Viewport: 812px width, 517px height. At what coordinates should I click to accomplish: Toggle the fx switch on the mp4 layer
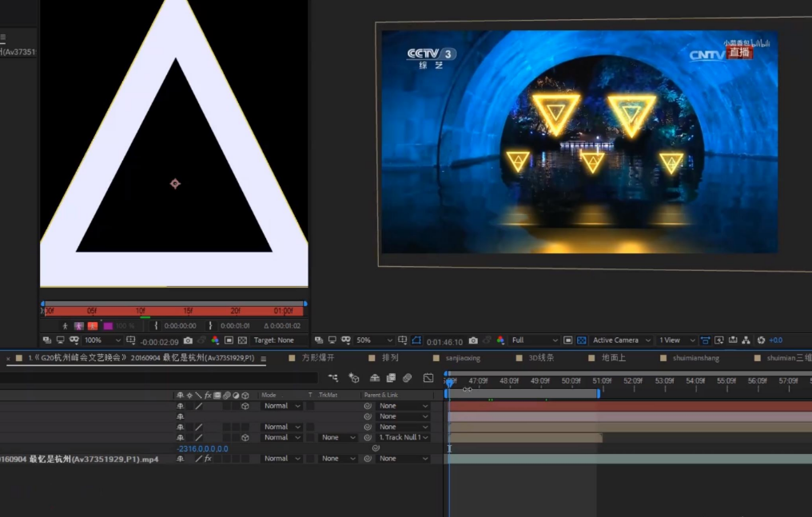tap(208, 459)
